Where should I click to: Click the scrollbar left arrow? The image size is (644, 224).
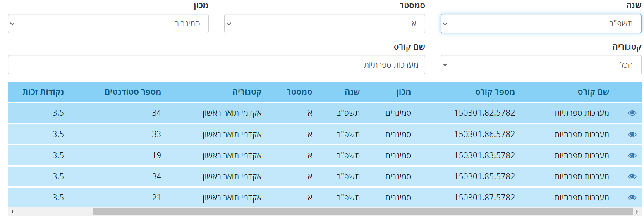(12, 212)
